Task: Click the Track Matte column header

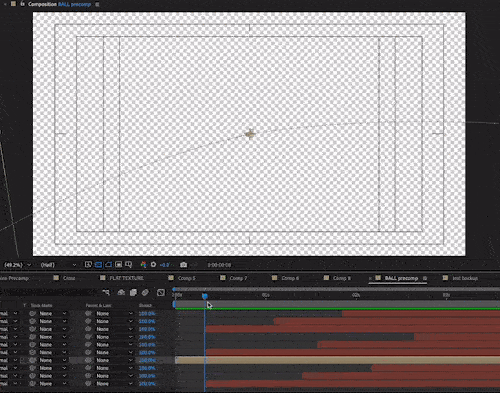Action: (x=42, y=305)
